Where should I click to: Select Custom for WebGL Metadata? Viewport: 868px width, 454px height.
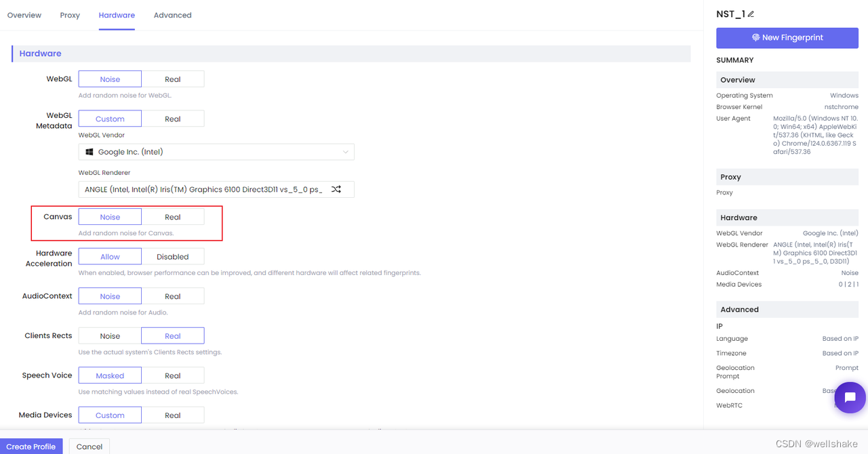pyautogui.click(x=110, y=119)
